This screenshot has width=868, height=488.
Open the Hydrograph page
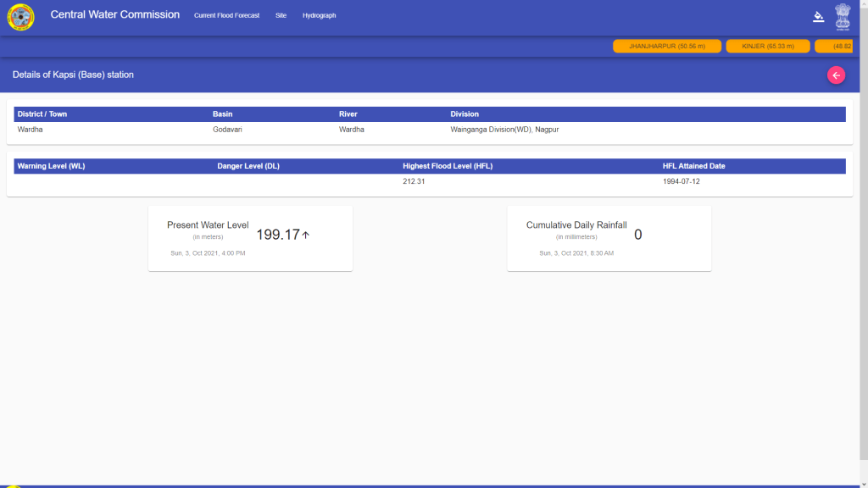[x=319, y=15]
